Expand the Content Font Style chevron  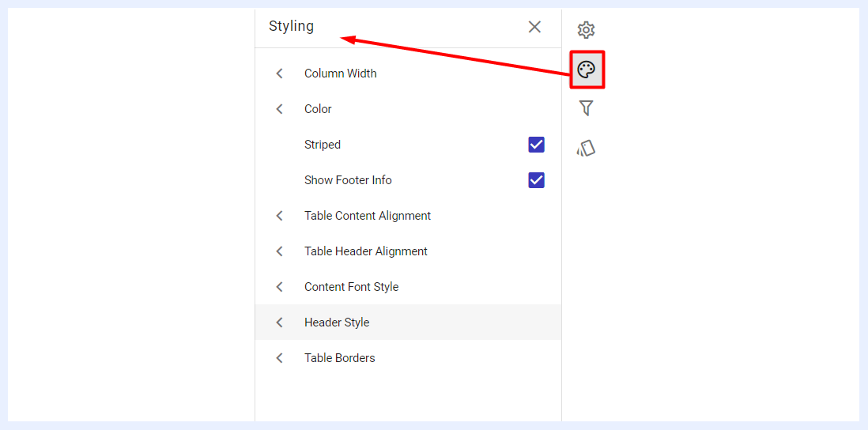click(x=280, y=287)
